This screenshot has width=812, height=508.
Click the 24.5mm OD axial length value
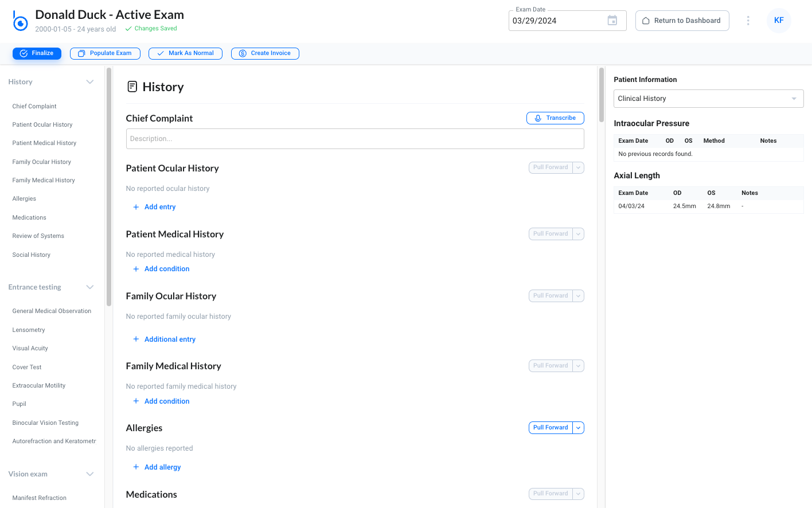click(685, 206)
